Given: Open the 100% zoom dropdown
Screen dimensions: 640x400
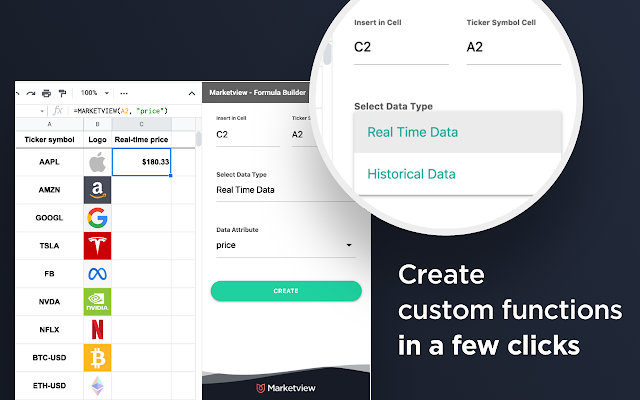Looking at the screenshot, I should tap(94, 92).
